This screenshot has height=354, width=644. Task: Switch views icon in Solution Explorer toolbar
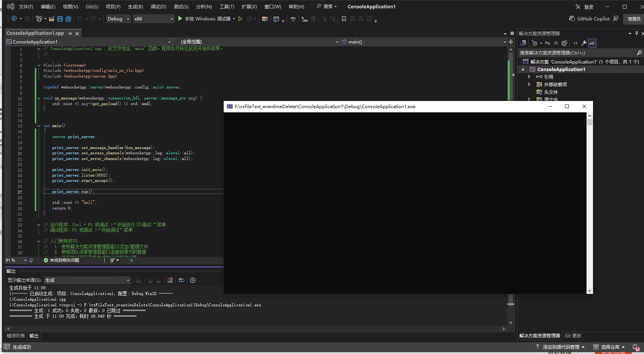coord(523,43)
